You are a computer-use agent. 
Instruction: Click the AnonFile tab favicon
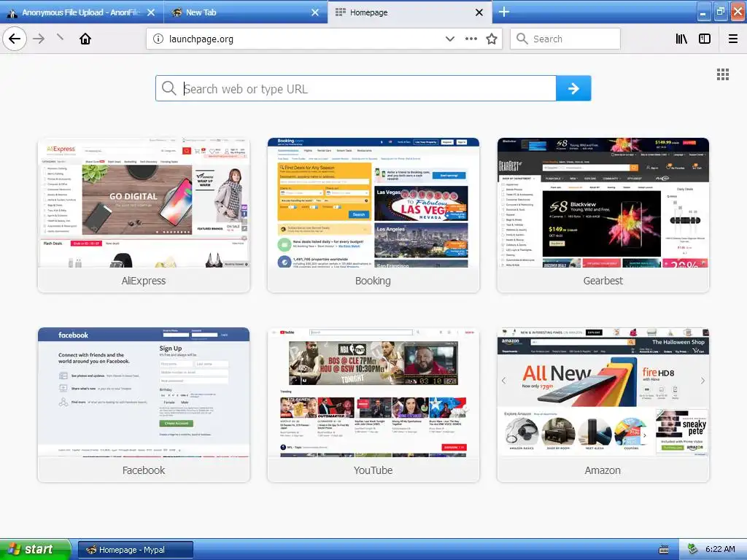tap(13, 13)
